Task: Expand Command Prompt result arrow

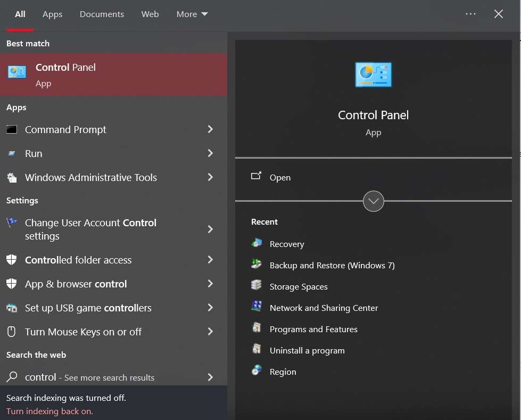Action: click(210, 129)
